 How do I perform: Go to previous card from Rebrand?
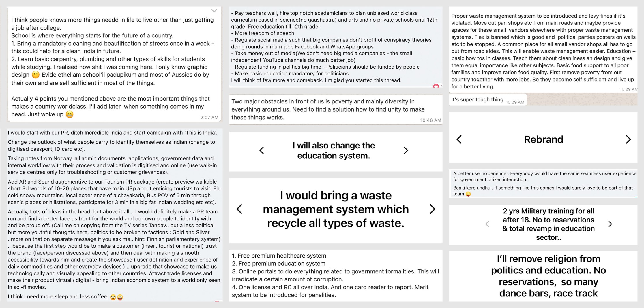pos(459,139)
